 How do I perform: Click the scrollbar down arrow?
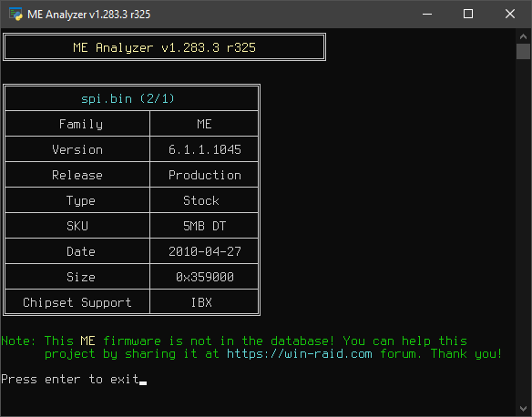point(523,409)
